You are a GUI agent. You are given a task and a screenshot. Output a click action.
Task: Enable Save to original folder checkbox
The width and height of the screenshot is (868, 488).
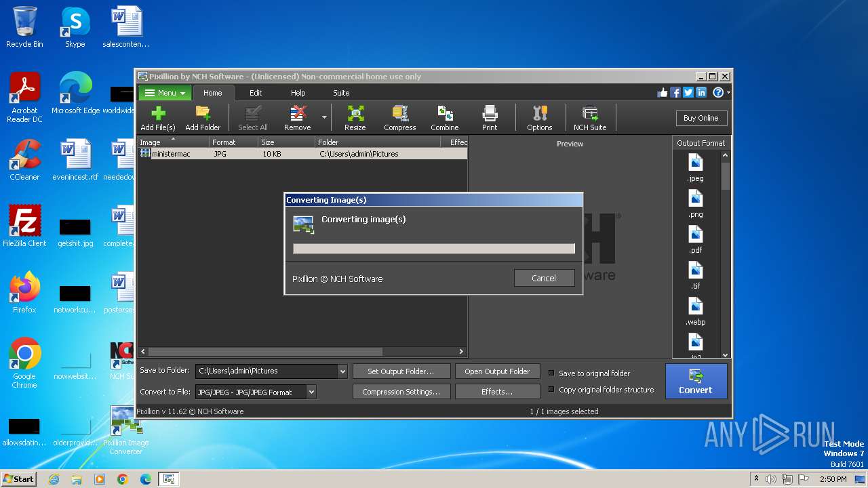coord(551,373)
